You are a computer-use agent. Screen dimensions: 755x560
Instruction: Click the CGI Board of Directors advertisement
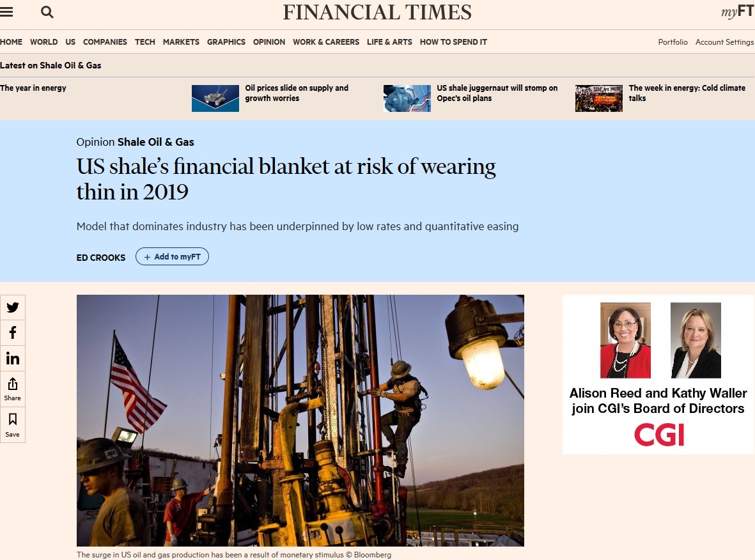point(658,374)
